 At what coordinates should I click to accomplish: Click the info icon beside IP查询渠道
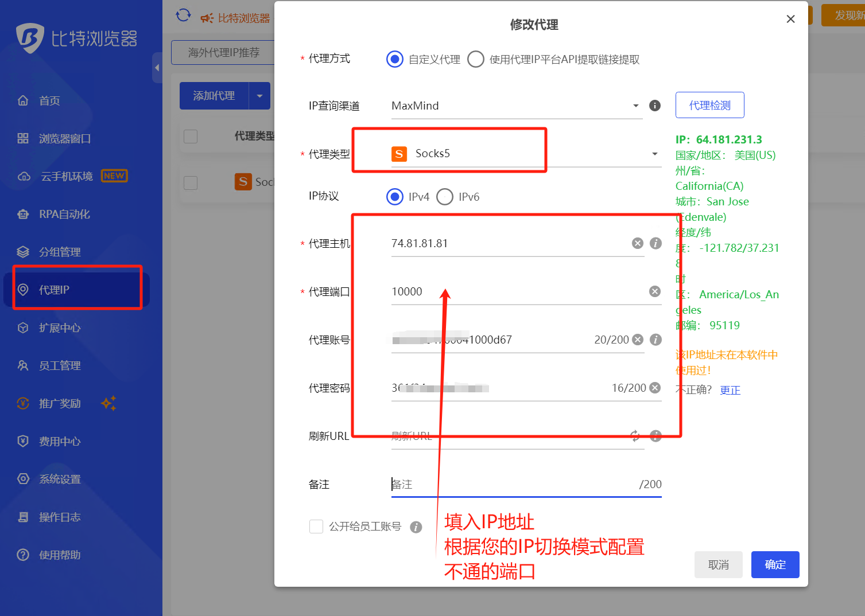pos(654,106)
